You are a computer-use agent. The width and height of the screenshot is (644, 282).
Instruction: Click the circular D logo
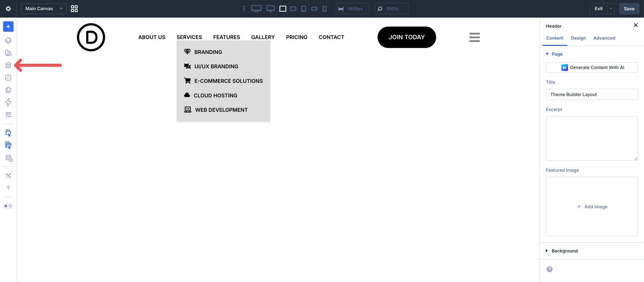[x=91, y=37]
